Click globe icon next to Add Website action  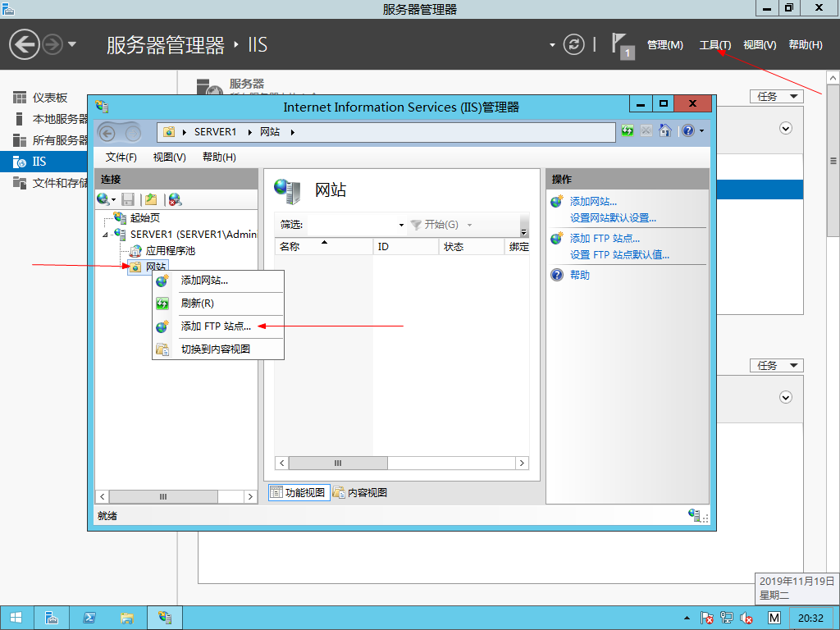557,202
